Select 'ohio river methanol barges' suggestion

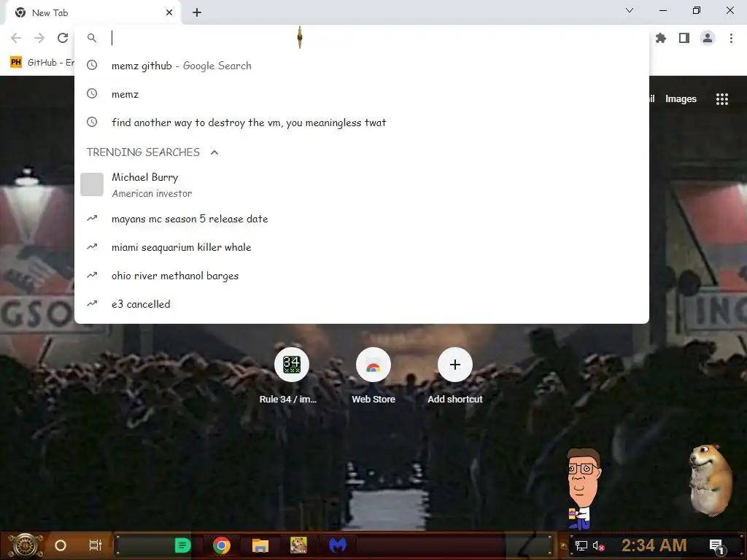click(x=362, y=276)
